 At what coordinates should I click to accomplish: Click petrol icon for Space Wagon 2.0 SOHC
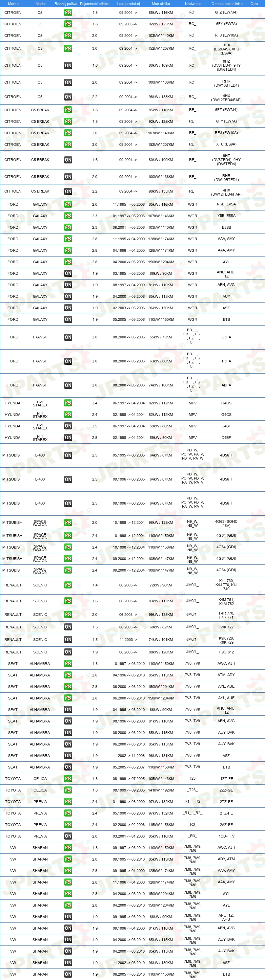click(68, 523)
